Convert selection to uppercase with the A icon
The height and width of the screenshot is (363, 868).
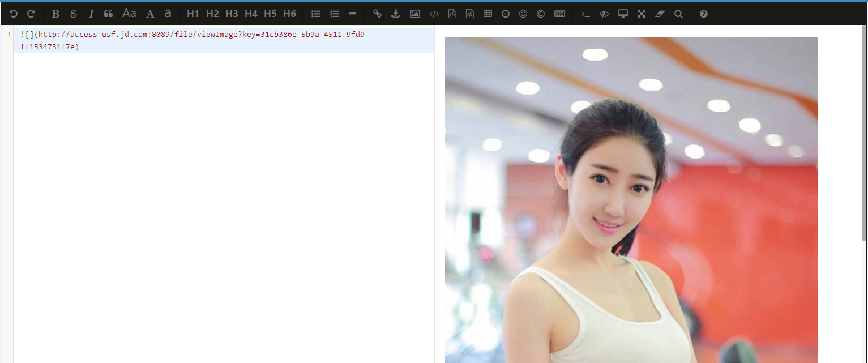pos(150,14)
